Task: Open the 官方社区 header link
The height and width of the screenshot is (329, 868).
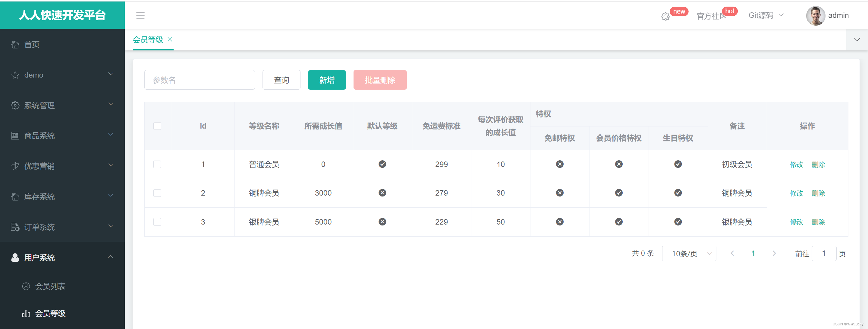Action: point(711,16)
